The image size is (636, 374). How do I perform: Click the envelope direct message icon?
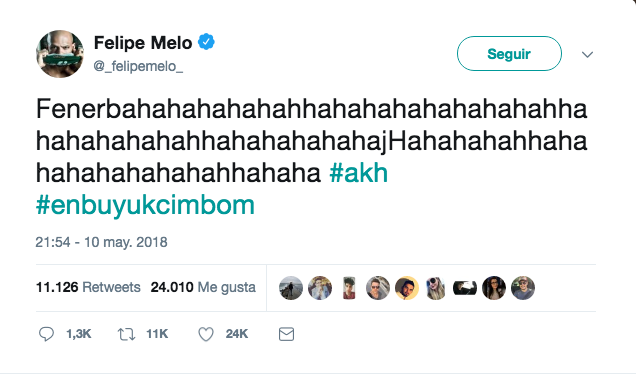click(x=286, y=334)
